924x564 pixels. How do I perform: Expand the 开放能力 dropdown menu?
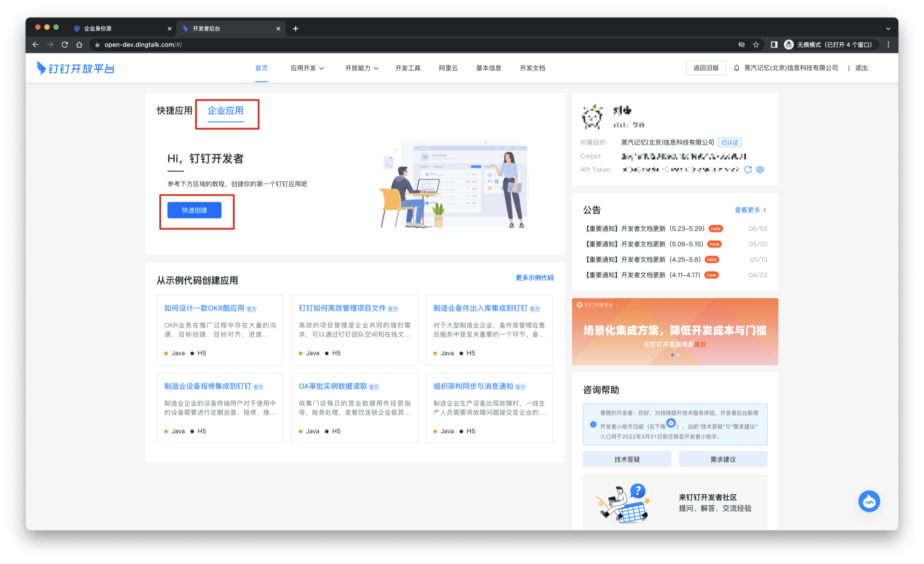tap(361, 68)
